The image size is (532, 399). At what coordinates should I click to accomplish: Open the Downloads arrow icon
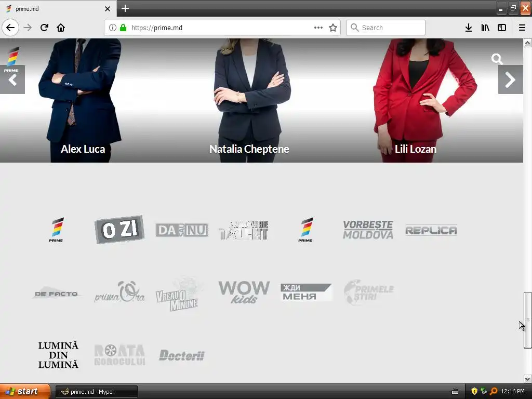(469, 28)
